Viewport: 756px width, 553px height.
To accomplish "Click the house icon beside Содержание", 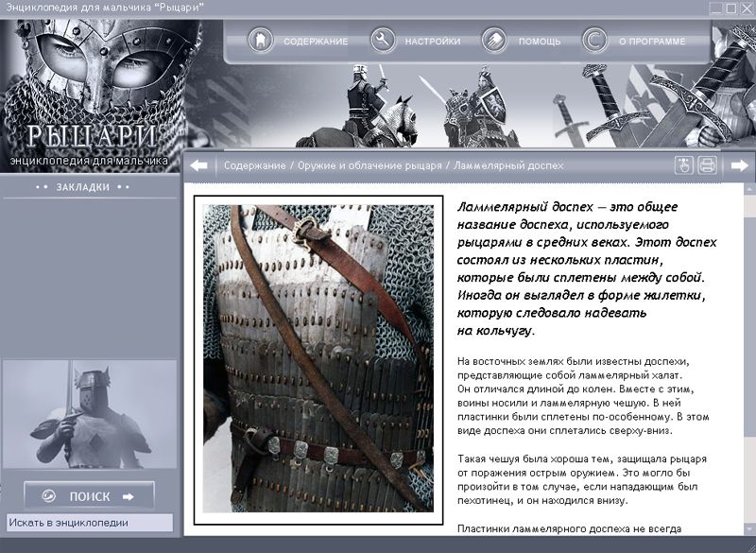I will pos(260,41).
